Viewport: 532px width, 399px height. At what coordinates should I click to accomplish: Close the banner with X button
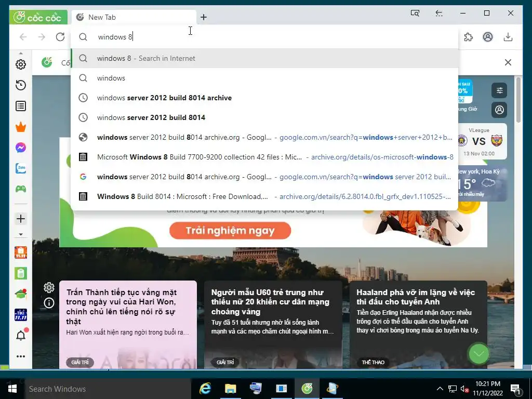tap(508, 62)
